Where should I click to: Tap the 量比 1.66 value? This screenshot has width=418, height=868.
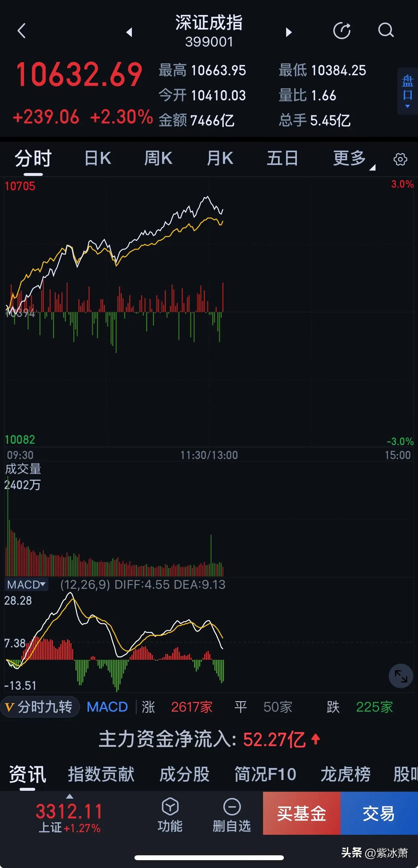307,95
